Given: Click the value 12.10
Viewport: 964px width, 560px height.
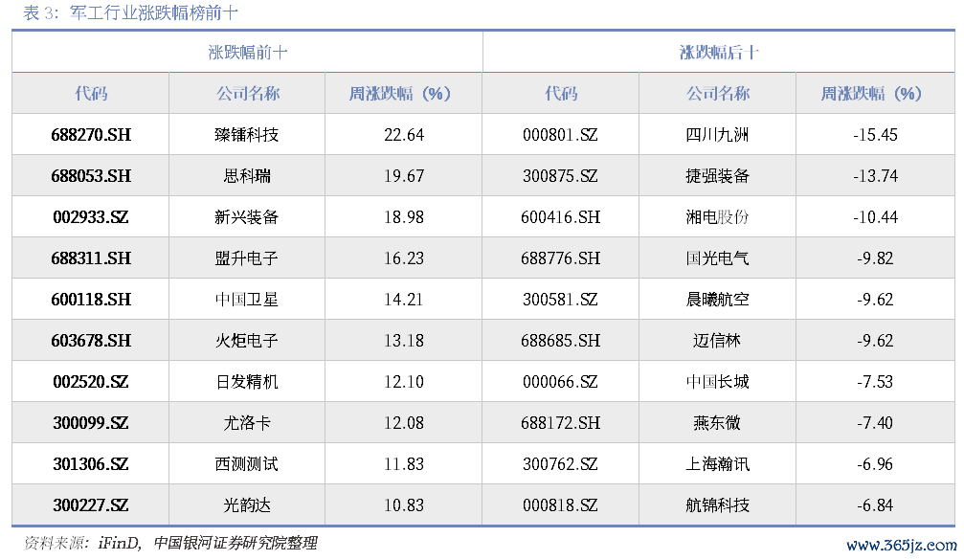Looking at the screenshot, I should click(x=404, y=382).
